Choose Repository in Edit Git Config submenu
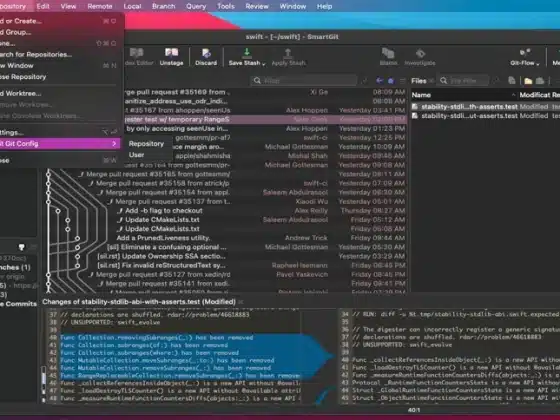 (x=146, y=144)
